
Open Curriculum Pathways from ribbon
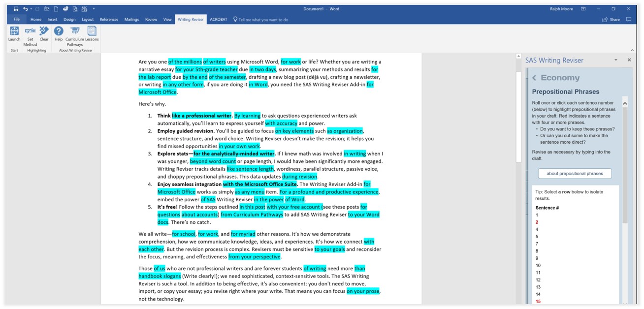[75, 33]
